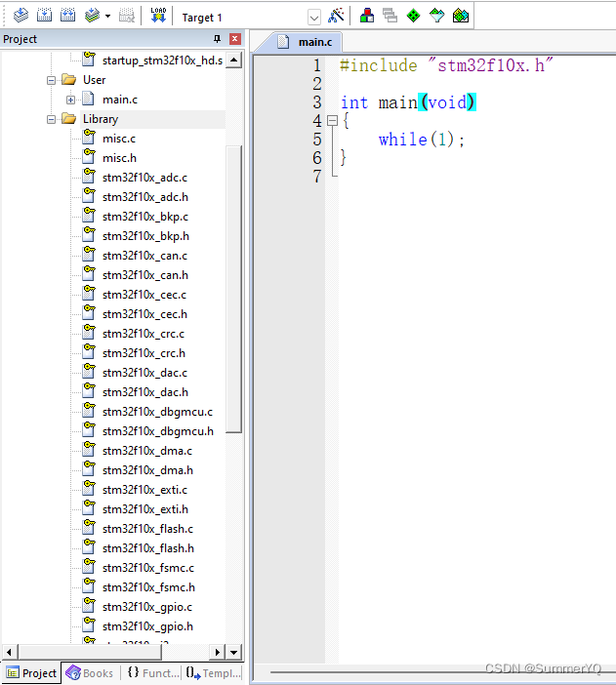Open the Target 1 selection dropdown
The width and height of the screenshot is (616, 685).
(x=314, y=18)
